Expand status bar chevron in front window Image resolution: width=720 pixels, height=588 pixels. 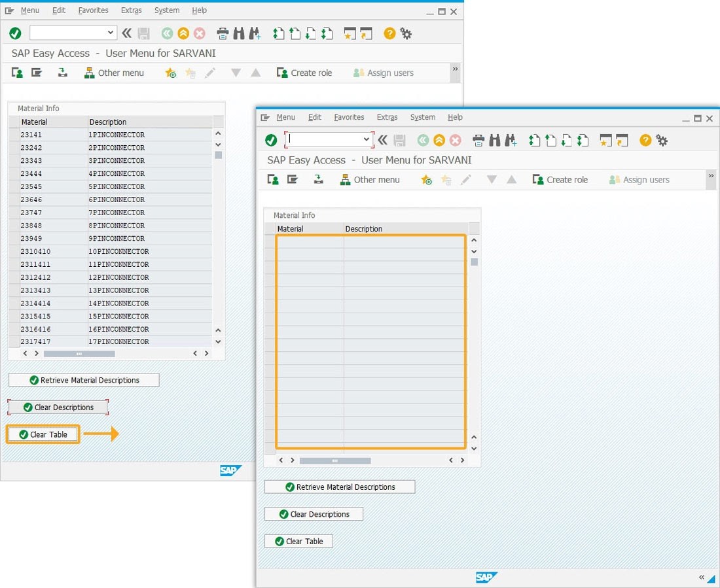point(701,578)
